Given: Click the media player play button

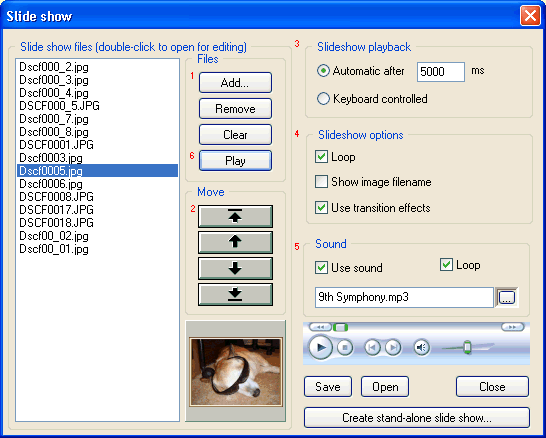Looking at the screenshot, I should point(320,347).
